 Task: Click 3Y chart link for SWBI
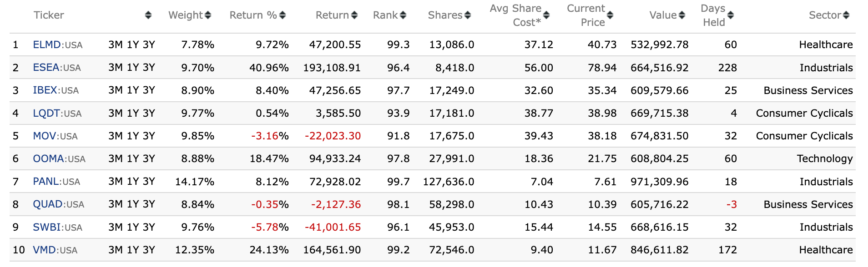149,227
